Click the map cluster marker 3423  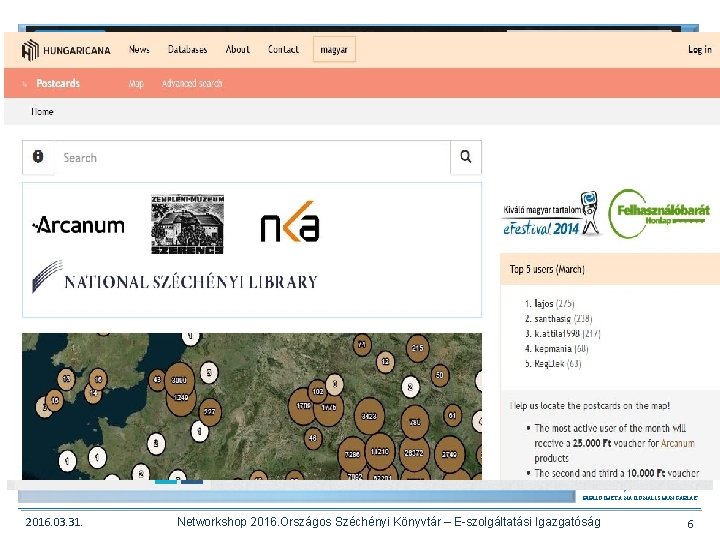pyautogui.click(x=369, y=416)
